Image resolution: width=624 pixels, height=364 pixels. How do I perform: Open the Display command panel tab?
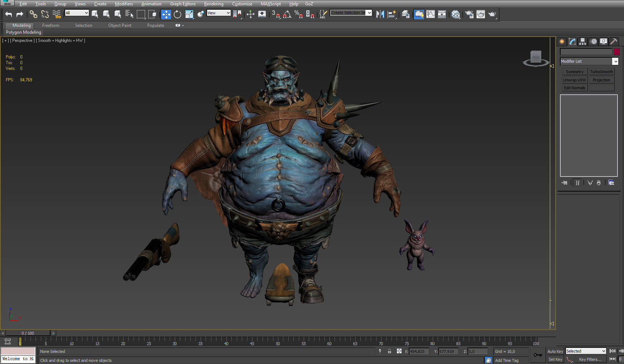tap(604, 42)
